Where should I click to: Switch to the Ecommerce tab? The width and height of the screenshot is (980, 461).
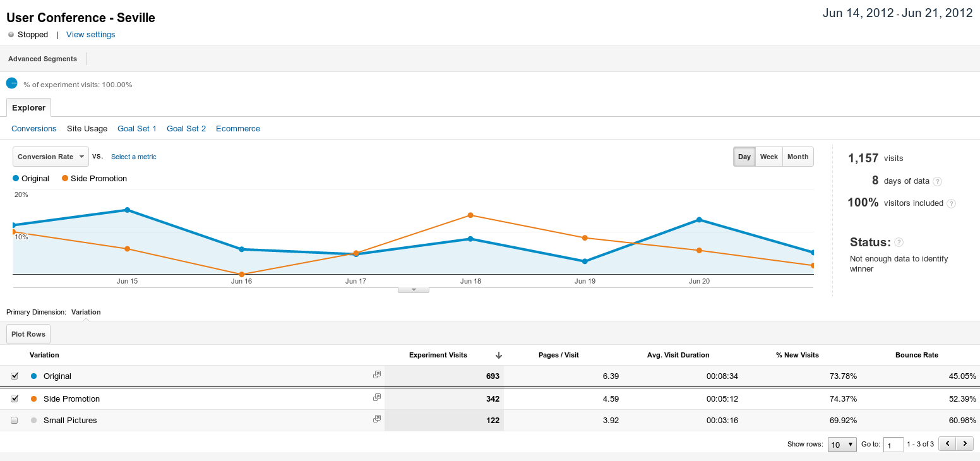coord(238,129)
